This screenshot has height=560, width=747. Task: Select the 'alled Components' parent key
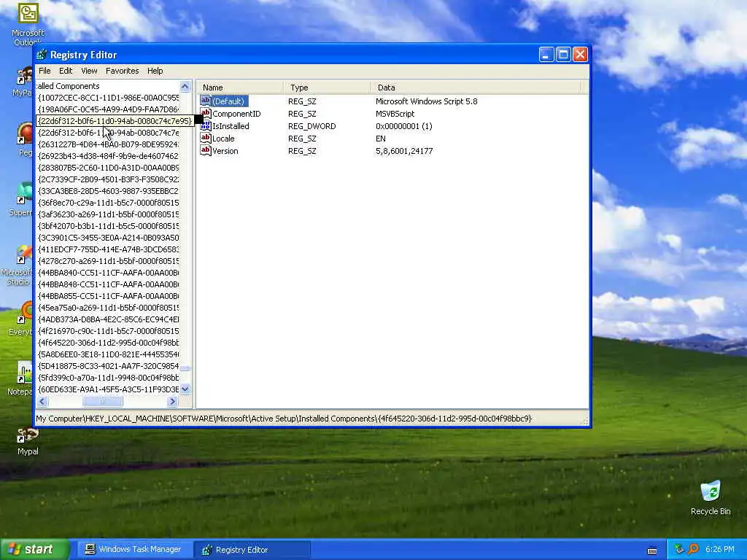tap(68, 86)
